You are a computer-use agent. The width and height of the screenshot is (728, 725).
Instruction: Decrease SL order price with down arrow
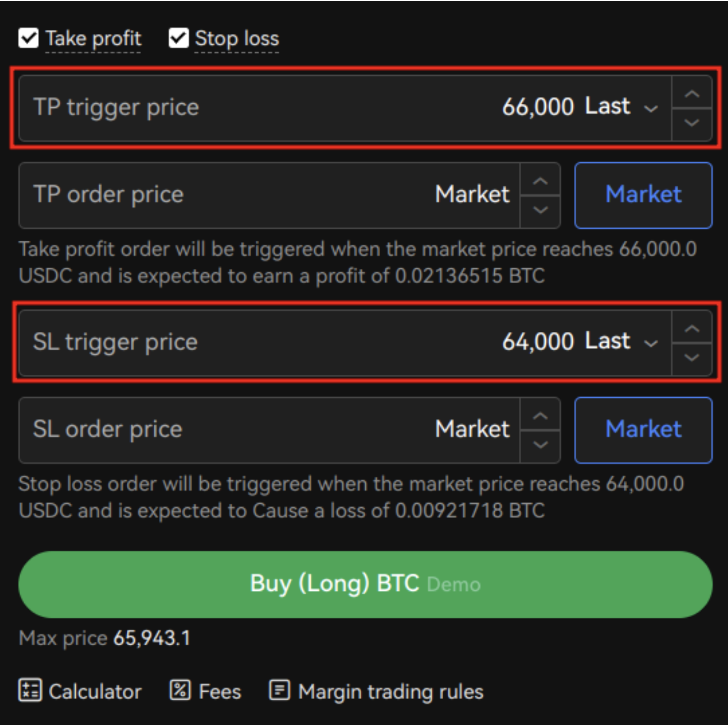[540, 445]
